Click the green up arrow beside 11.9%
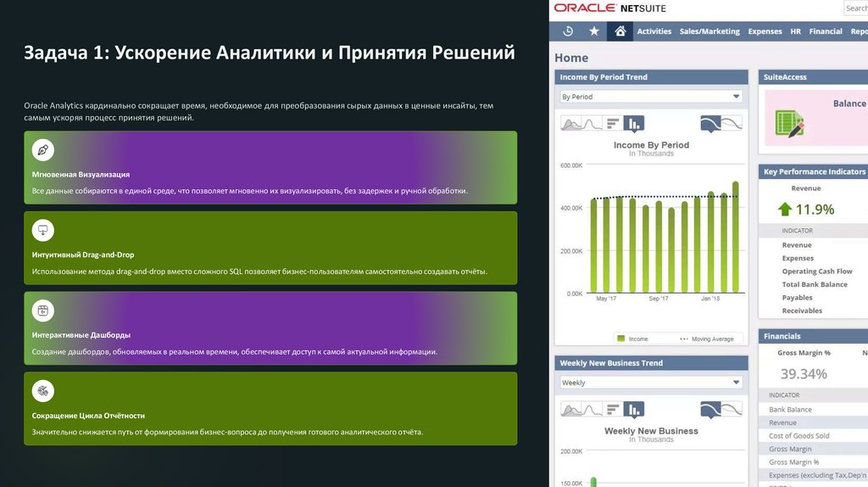This screenshot has height=487, width=868. click(x=784, y=209)
